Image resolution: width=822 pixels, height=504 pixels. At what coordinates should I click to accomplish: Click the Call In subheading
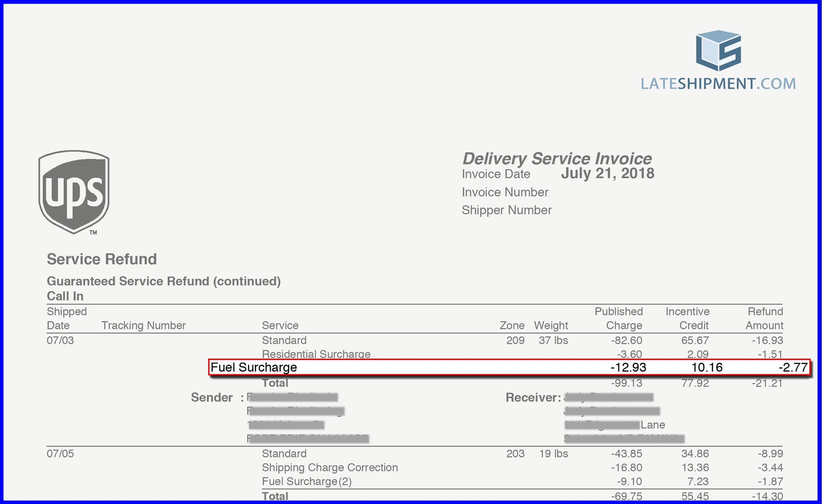(65, 296)
